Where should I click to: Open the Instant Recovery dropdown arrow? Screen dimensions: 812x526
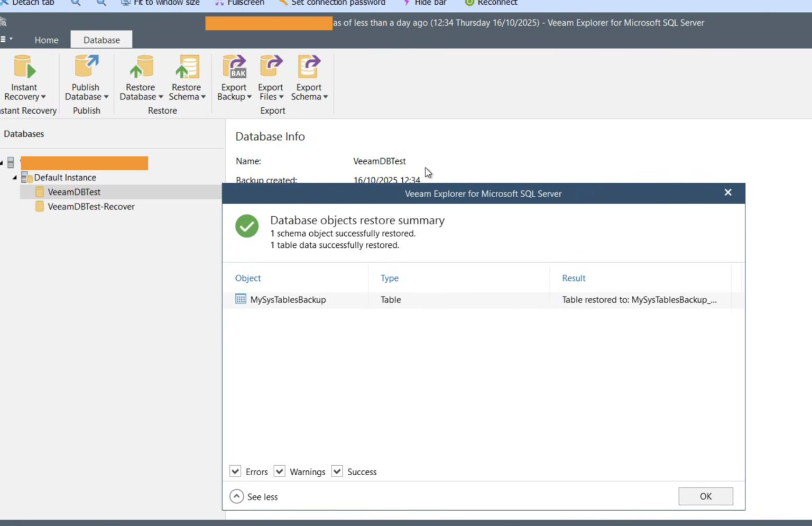(42, 97)
